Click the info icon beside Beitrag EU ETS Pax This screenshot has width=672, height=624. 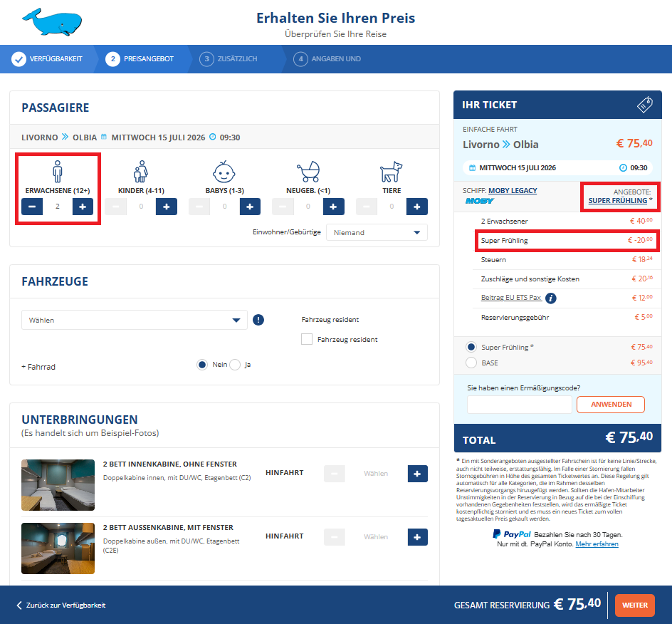point(551,298)
